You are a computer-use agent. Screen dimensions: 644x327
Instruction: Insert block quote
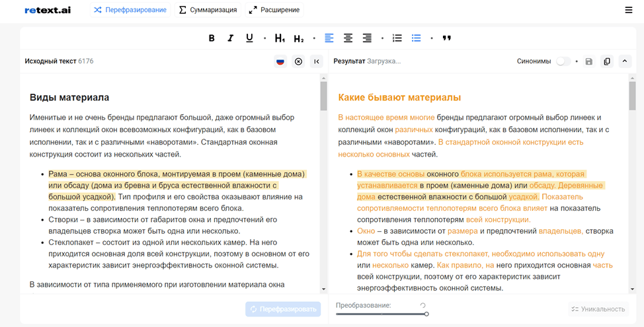tap(446, 38)
